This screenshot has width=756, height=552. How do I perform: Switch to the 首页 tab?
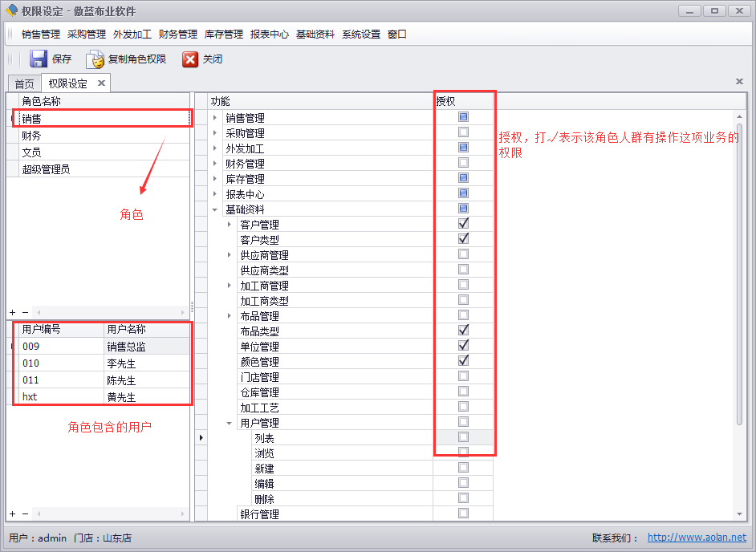coord(23,83)
